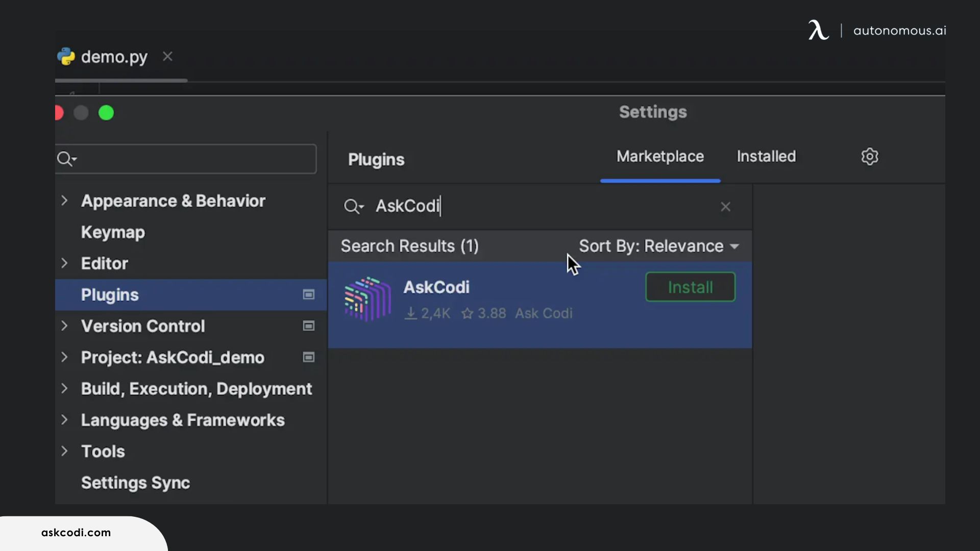Expand the Editor settings section
The height and width of the screenshot is (551, 980).
click(x=64, y=263)
